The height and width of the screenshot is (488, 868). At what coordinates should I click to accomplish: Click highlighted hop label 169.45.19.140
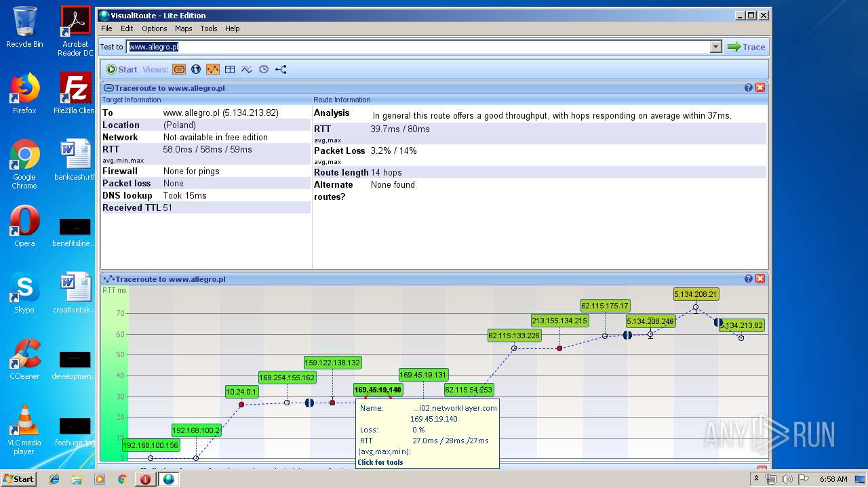click(x=378, y=390)
